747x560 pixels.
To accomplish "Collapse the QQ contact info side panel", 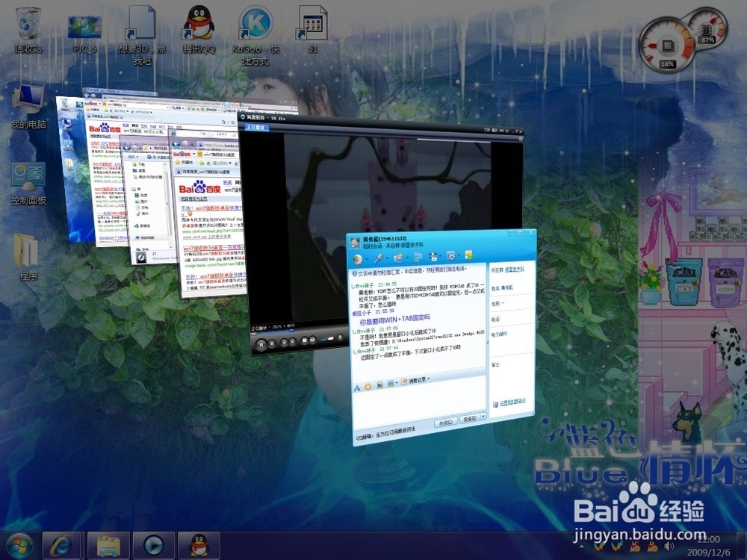I will pos(487,343).
